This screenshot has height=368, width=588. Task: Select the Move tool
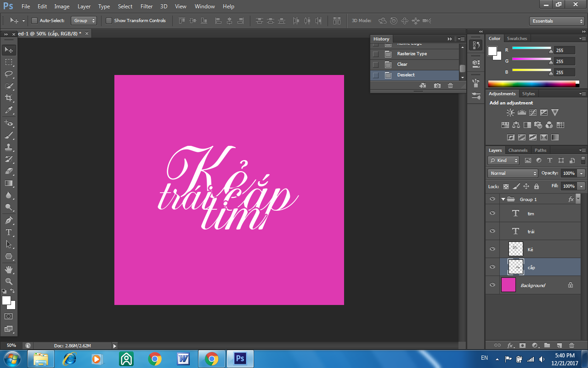click(x=9, y=50)
